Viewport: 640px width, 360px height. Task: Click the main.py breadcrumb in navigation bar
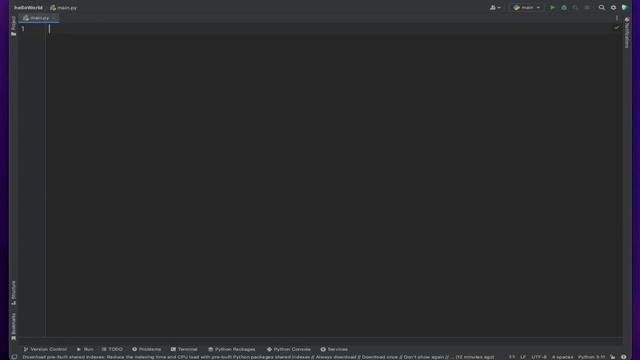click(x=64, y=7)
